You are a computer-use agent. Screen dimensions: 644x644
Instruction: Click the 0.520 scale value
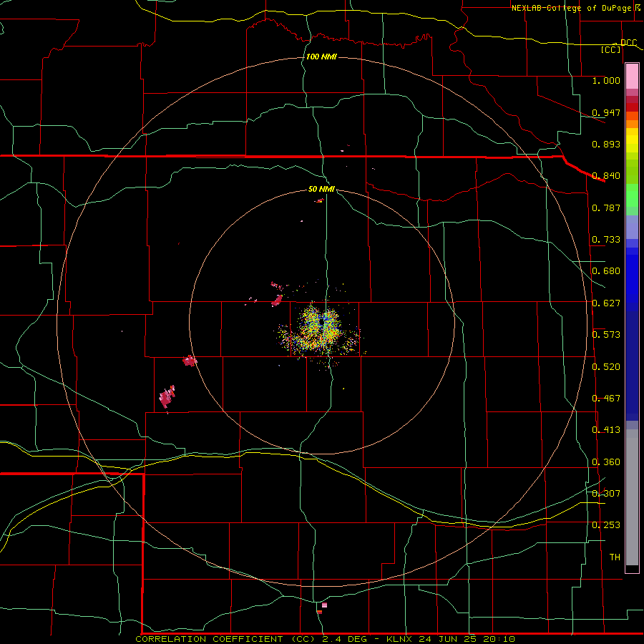pos(606,367)
